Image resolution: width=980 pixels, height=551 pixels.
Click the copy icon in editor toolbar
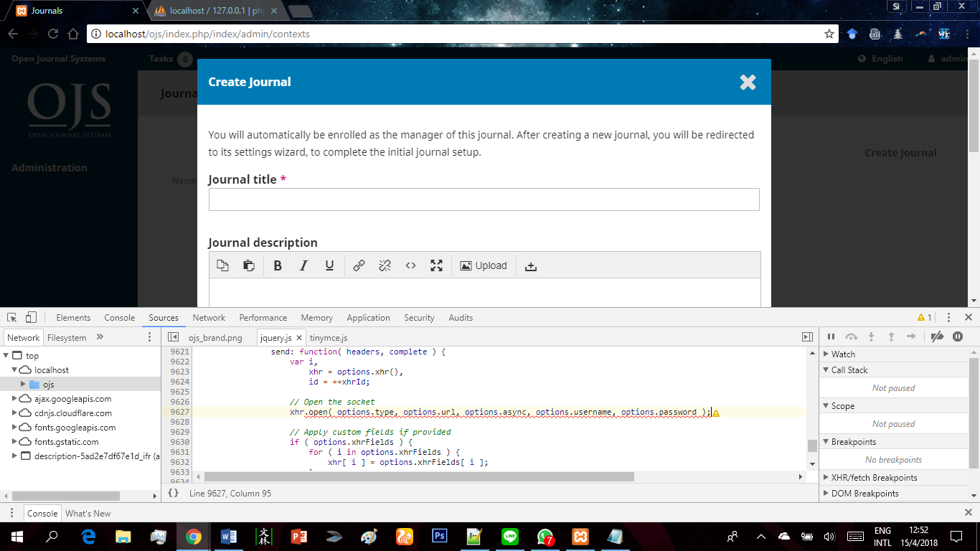point(223,265)
